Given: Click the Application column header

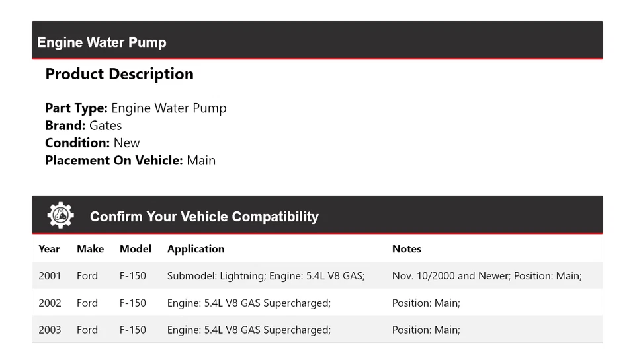Looking at the screenshot, I should pos(195,249).
